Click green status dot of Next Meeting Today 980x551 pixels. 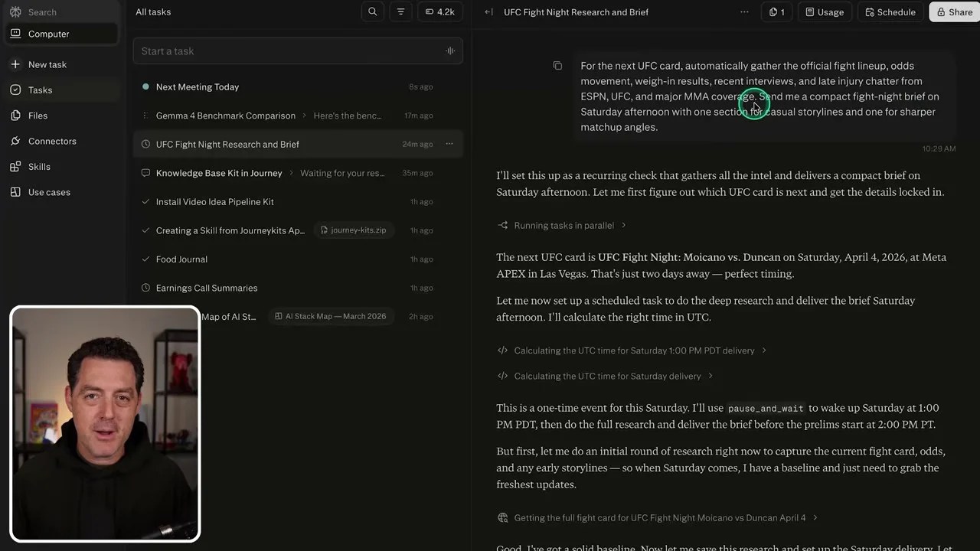(145, 86)
